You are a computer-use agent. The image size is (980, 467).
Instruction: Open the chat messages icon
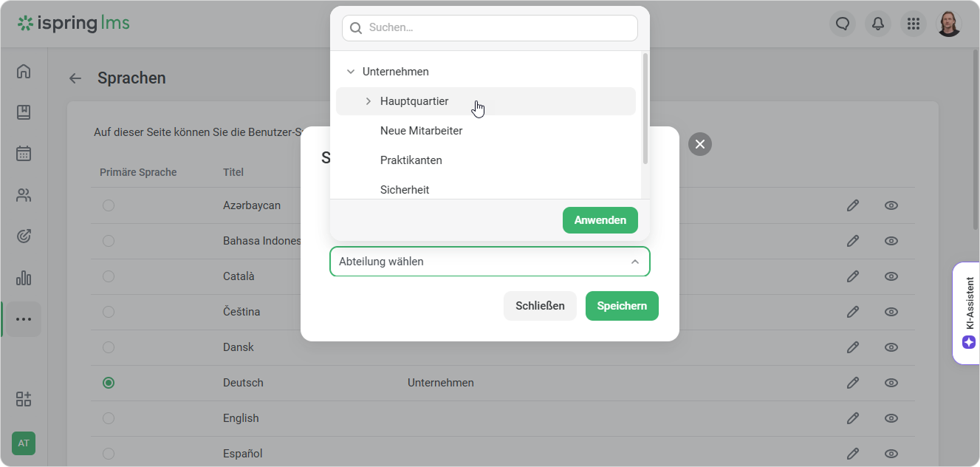coord(842,24)
